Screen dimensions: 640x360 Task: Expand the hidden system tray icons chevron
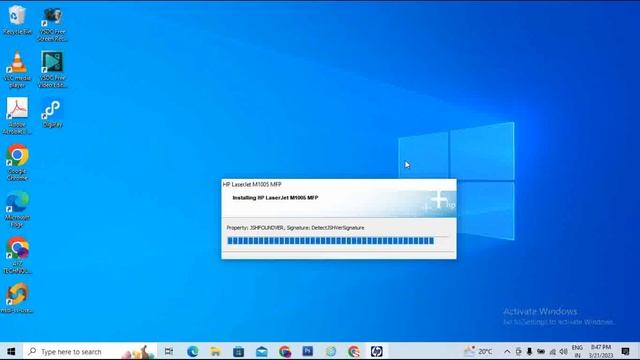tap(507, 351)
